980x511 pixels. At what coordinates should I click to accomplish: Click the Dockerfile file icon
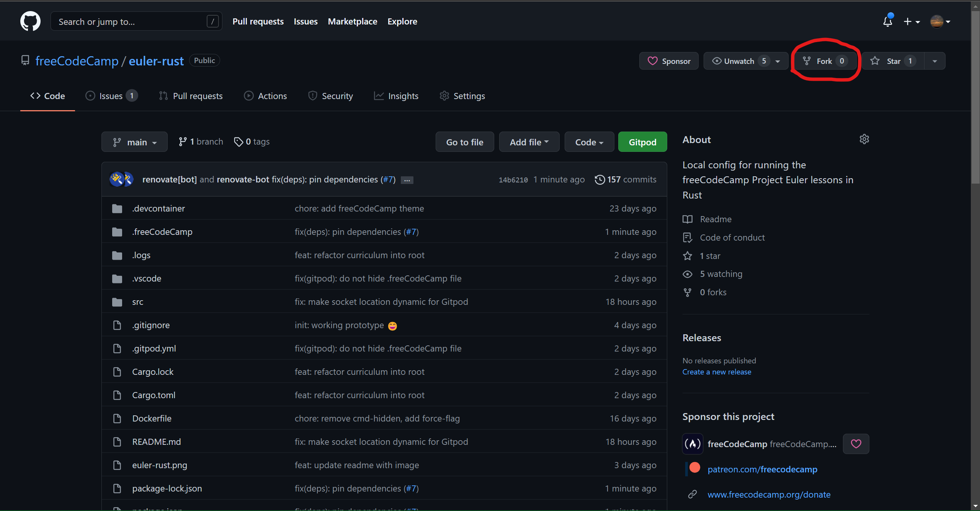117,418
